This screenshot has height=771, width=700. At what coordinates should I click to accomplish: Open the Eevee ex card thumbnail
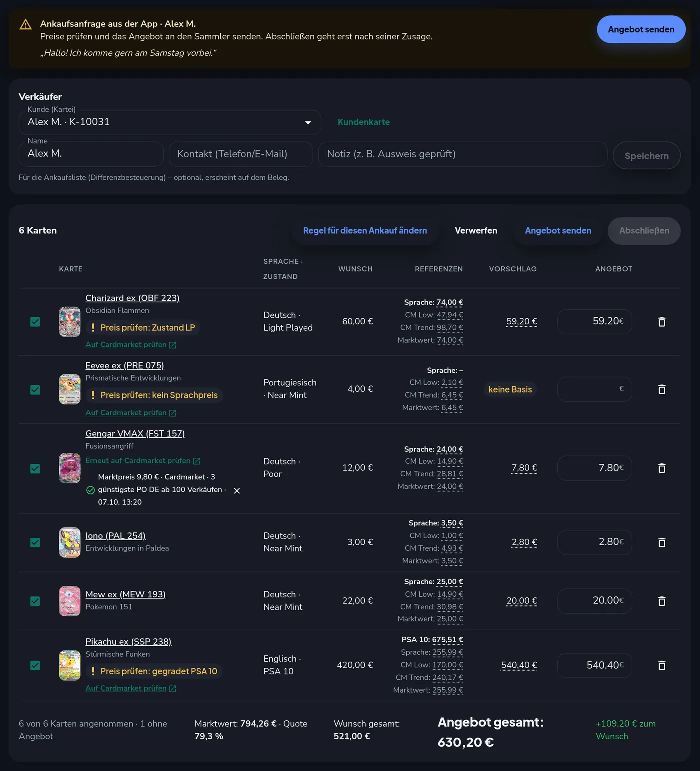coord(70,389)
